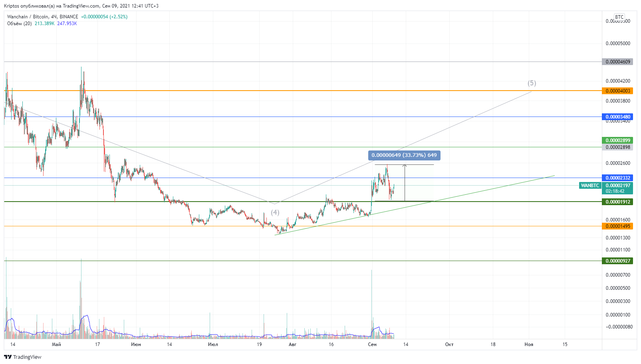The width and height of the screenshot is (641, 364).
Task: Click the Июн label on the time axis
Action: click(136, 344)
